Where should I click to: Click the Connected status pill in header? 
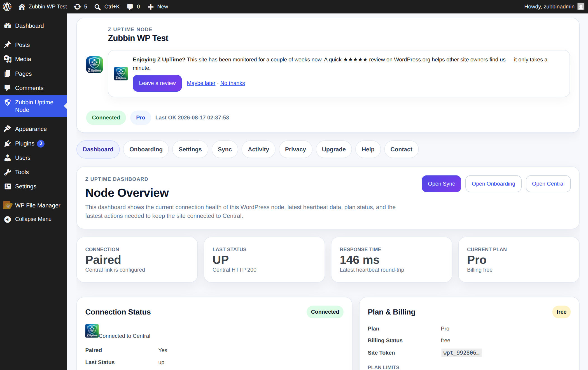[106, 118]
